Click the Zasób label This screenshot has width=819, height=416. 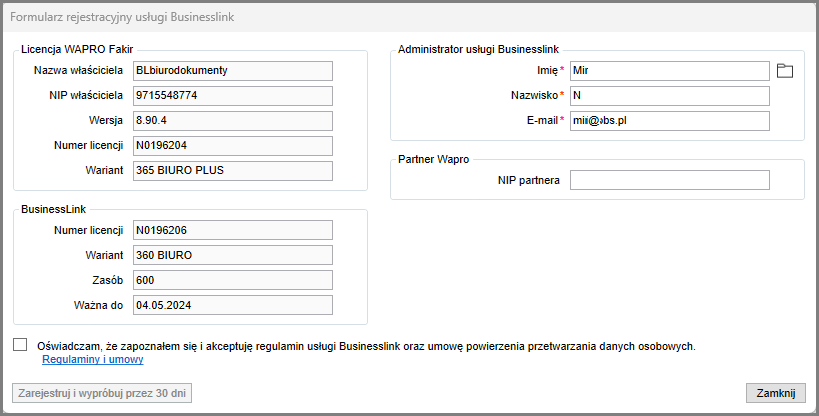108,280
